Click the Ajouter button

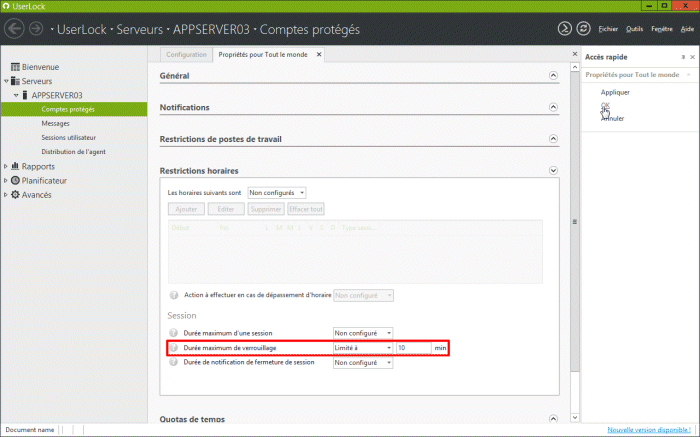pyautogui.click(x=186, y=209)
